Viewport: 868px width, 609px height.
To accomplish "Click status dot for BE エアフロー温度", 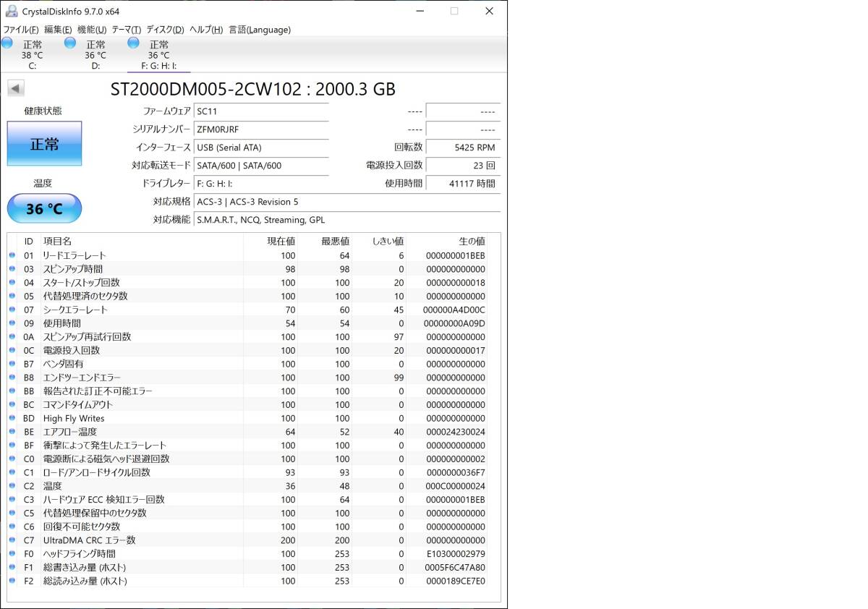I will coord(12,432).
